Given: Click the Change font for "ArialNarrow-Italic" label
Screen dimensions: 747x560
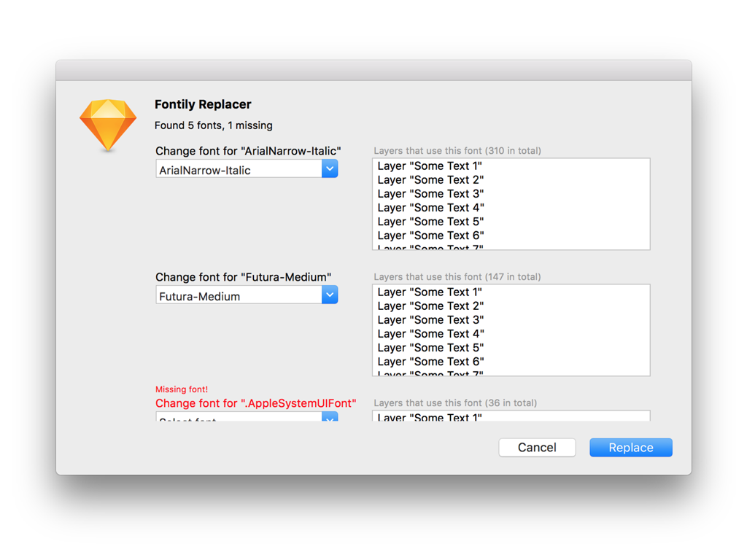Looking at the screenshot, I should tap(248, 151).
